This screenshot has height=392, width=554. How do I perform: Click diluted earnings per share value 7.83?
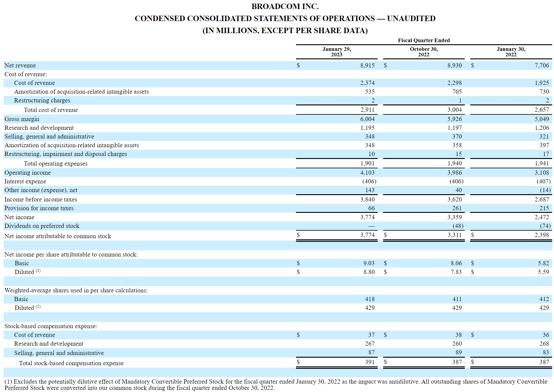(x=456, y=272)
